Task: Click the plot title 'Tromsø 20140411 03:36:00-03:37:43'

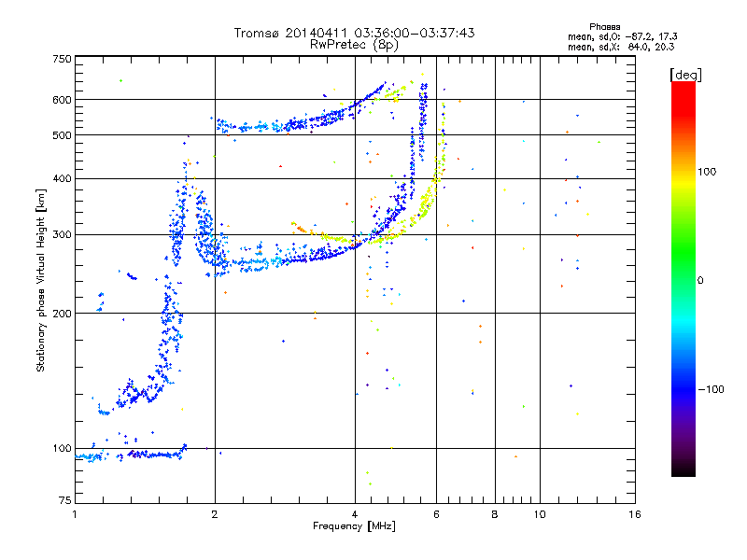Action: pos(354,33)
